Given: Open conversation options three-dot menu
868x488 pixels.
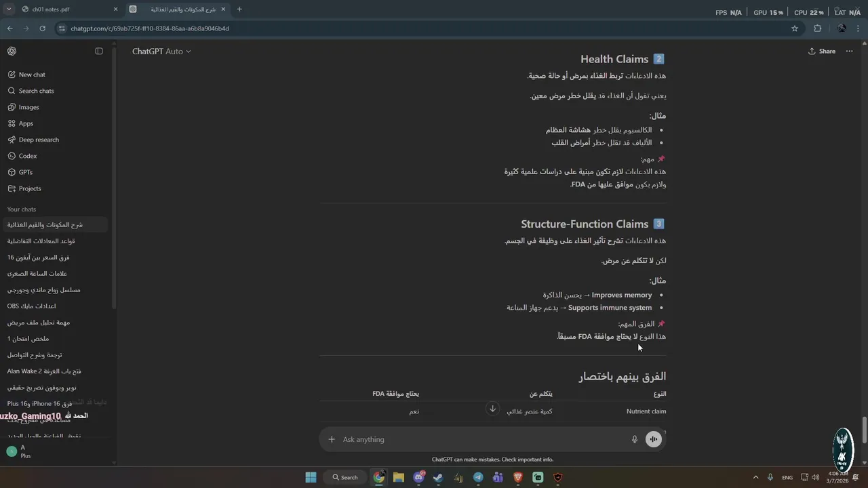Looking at the screenshot, I should 849,52.
